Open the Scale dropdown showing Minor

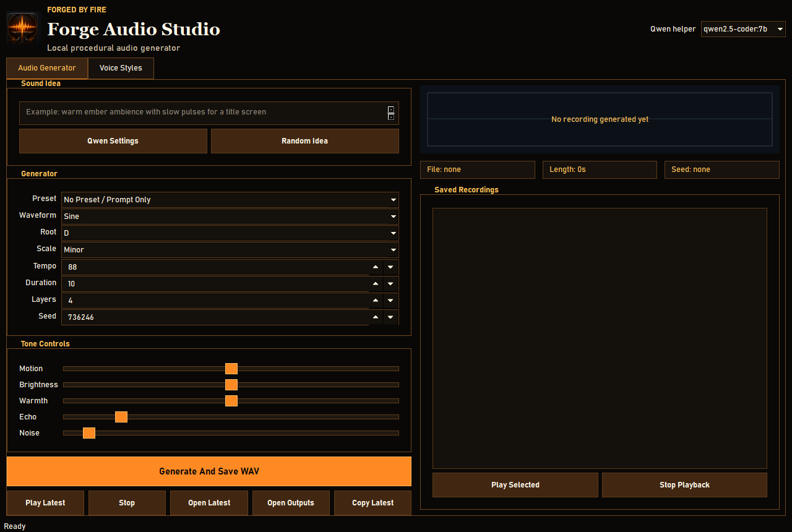coord(230,250)
